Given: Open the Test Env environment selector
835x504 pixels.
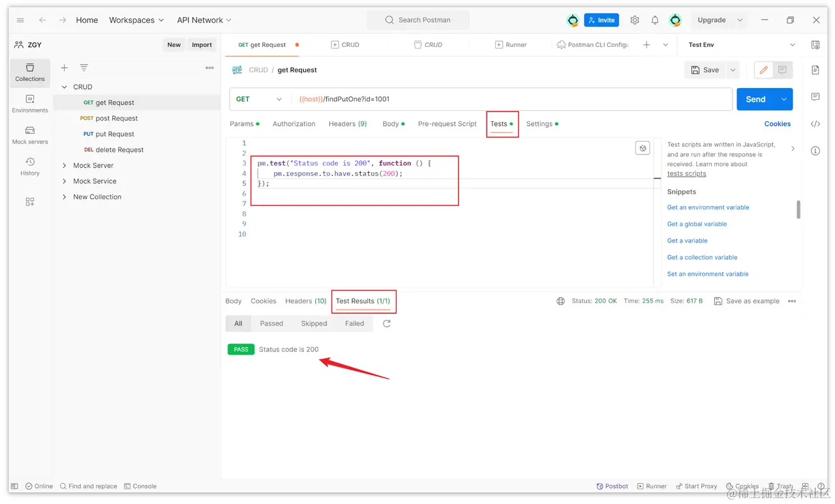Looking at the screenshot, I should 742,45.
